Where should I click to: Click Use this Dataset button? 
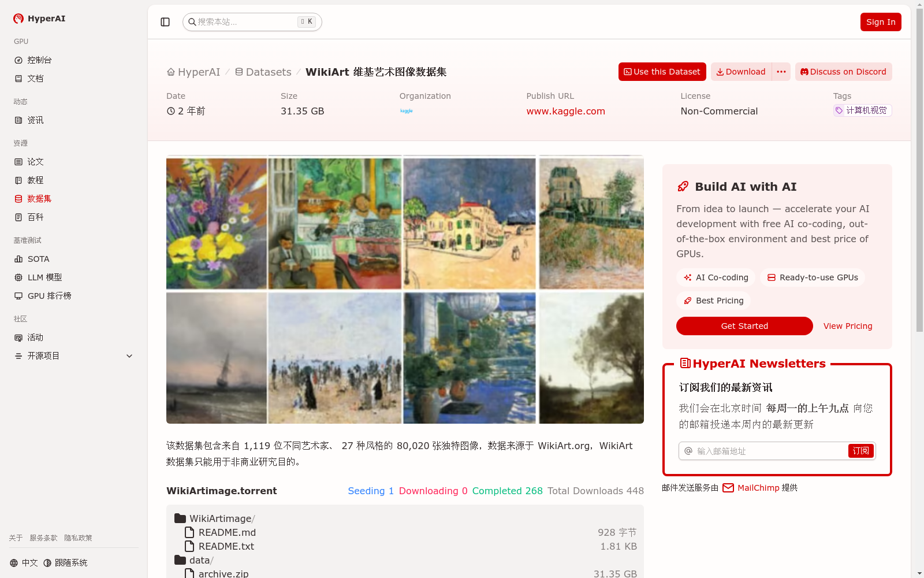[x=662, y=72]
